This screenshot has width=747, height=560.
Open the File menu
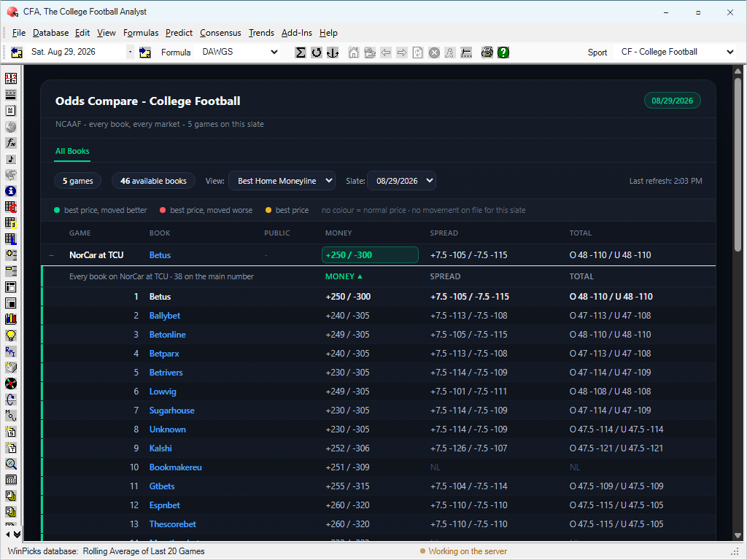[x=18, y=33]
